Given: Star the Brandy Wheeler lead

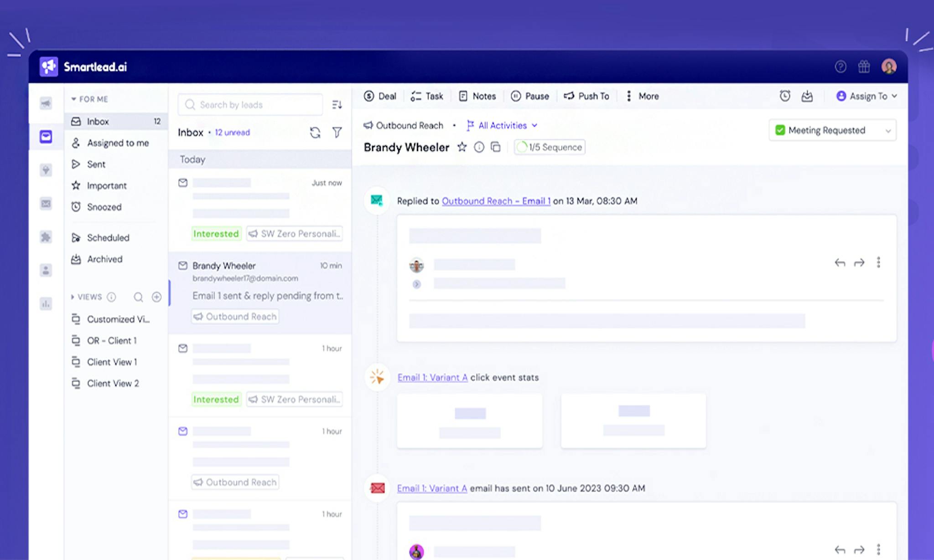Looking at the screenshot, I should pyautogui.click(x=462, y=147).
